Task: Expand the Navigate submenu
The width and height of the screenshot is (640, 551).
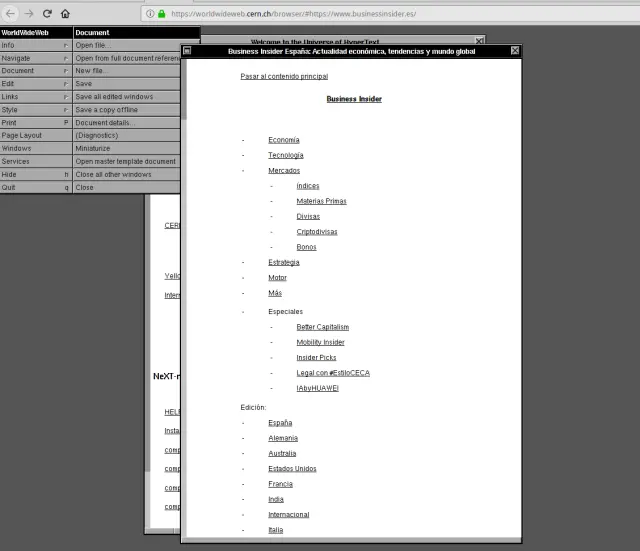Action: click(x=36, y=58)
